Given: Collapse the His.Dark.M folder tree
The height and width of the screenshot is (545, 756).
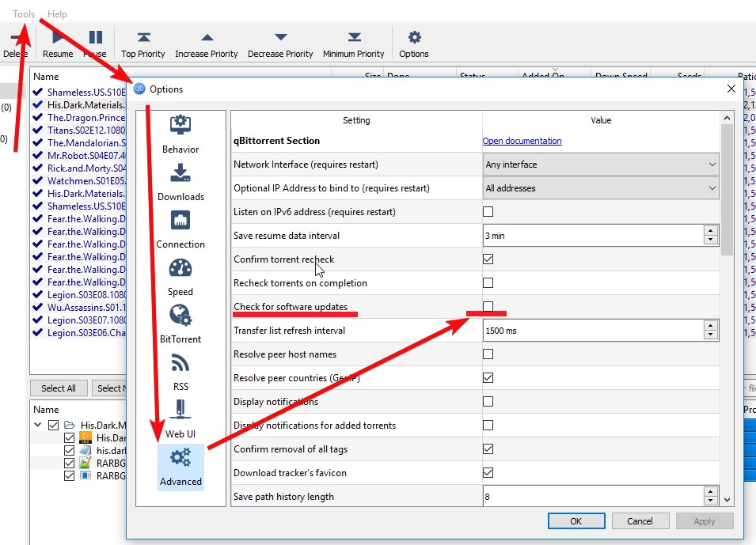Looking at the screenshot, I should pos(38,425).
